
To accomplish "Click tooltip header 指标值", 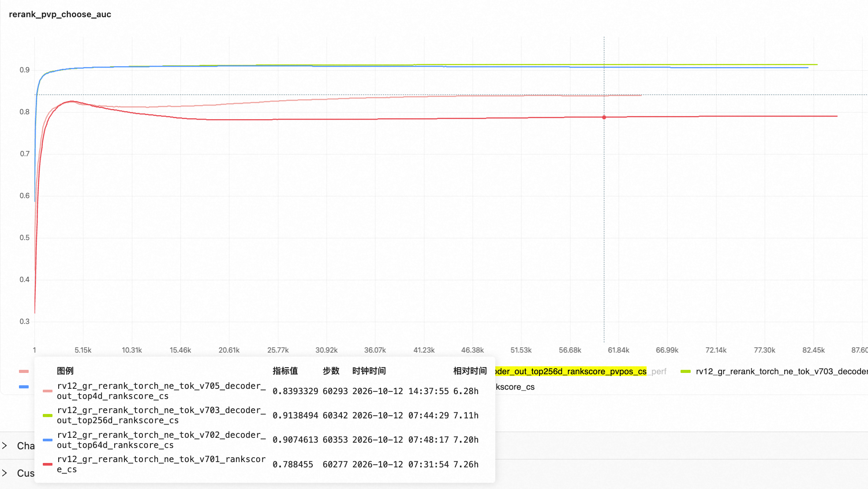I will click(x=285, y=371).
